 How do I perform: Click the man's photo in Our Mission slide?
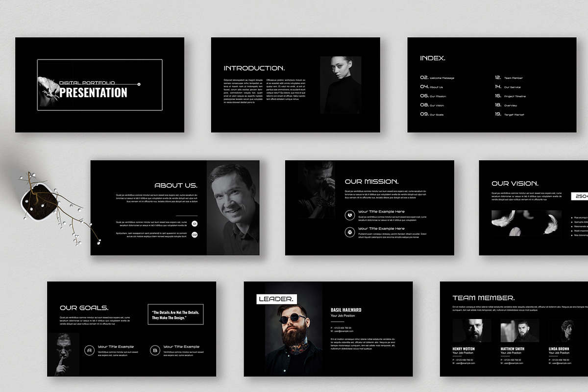[317, 190]
